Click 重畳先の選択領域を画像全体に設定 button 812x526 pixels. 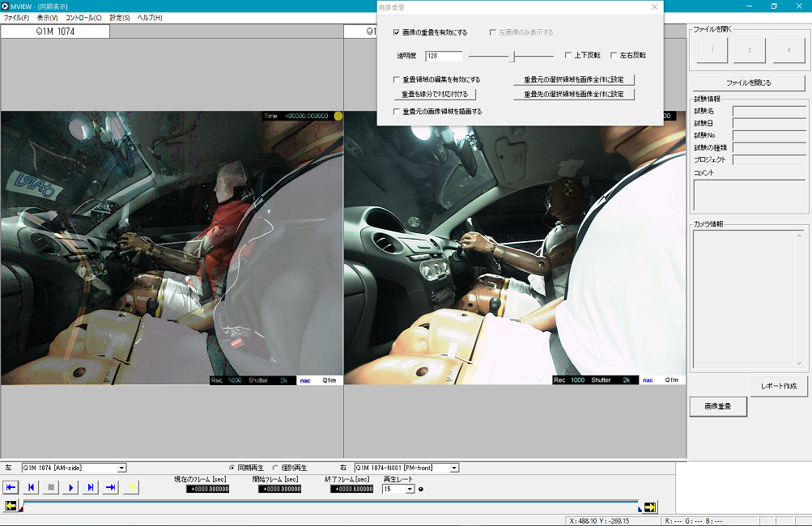point(574,94)
